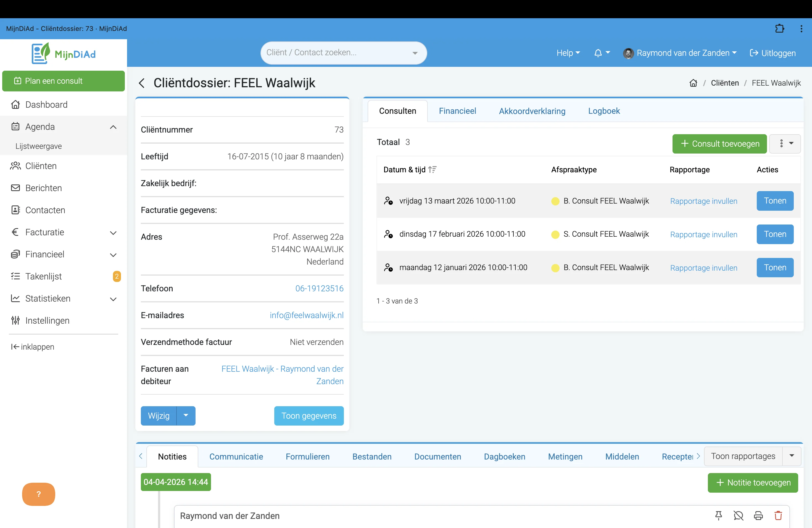Open the Wijzig button dropdown arrow
This screenshot has height=528, width=812.
click(x=186, y=415)
